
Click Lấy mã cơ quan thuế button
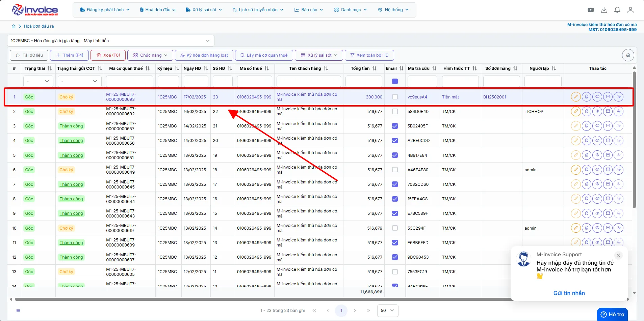(264, 55)
